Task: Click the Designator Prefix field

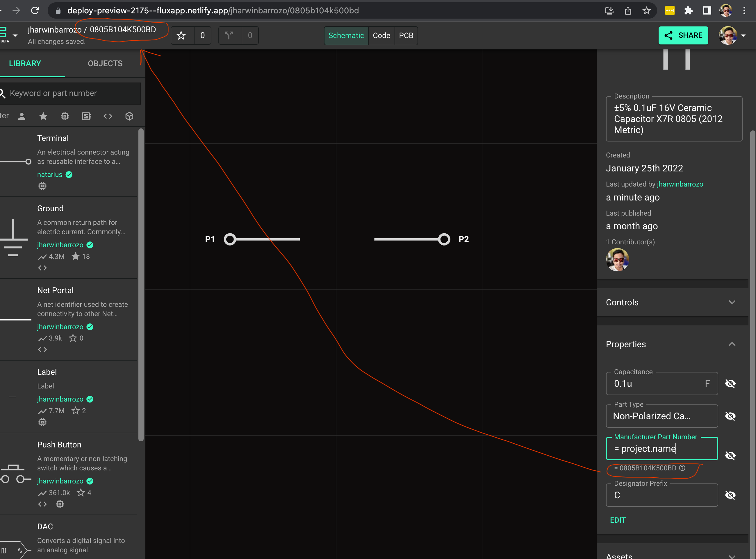Action: 661,495
